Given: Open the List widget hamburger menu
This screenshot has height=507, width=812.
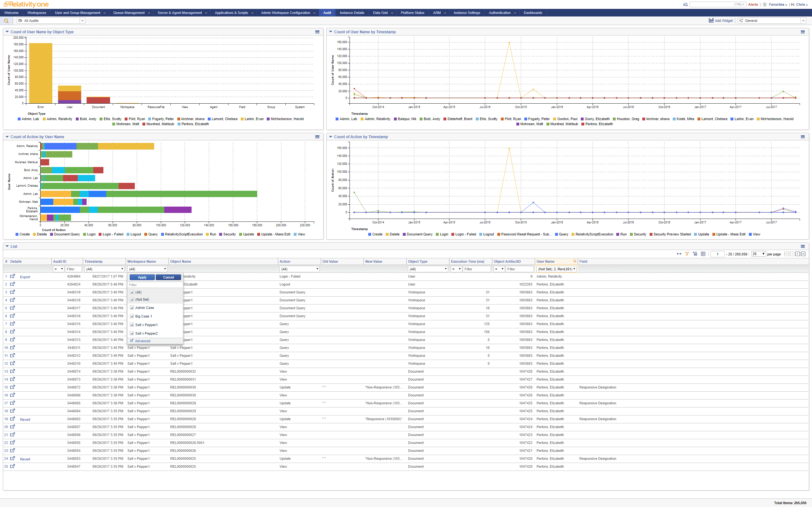Looking at the screenshot, I should [x=802, y=246].
